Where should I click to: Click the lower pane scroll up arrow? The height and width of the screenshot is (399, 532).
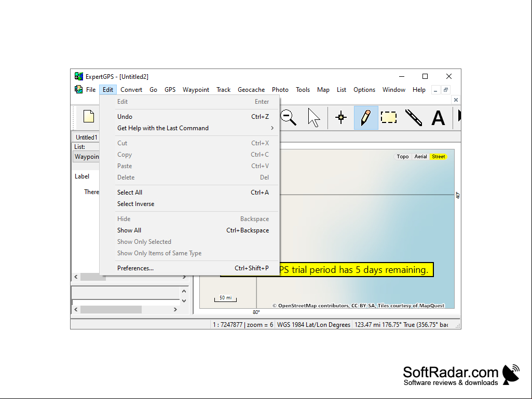184,291
